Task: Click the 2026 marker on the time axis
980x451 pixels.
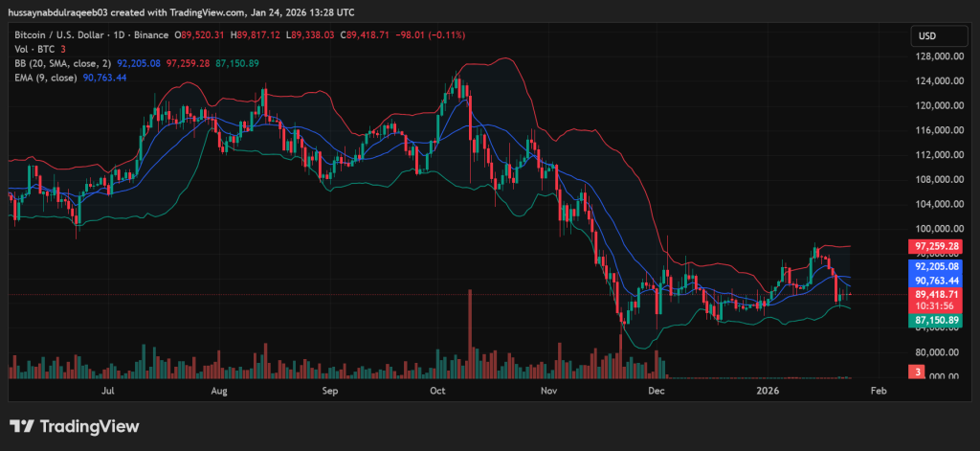Action: [768, 392]
